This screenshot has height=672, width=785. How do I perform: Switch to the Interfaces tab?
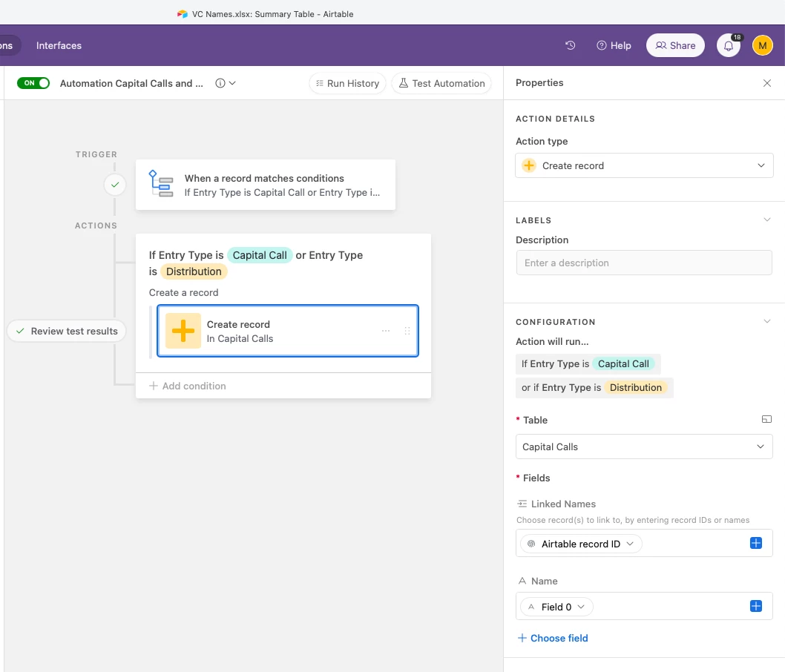coord(59,45)
